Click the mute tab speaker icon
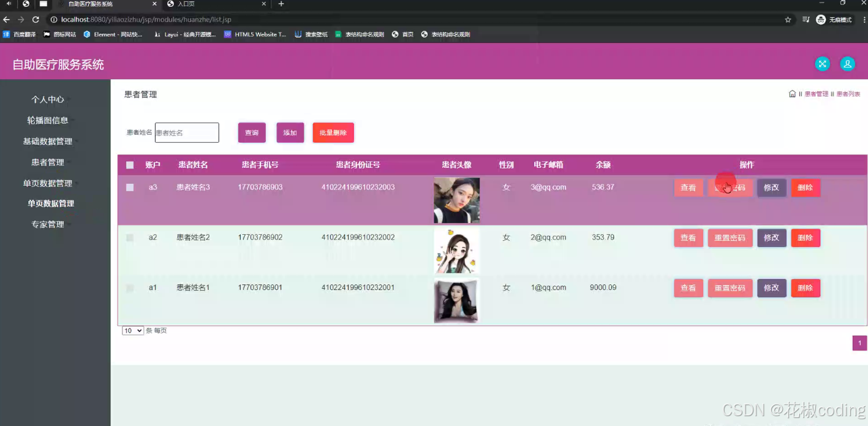 pos(9,4)
